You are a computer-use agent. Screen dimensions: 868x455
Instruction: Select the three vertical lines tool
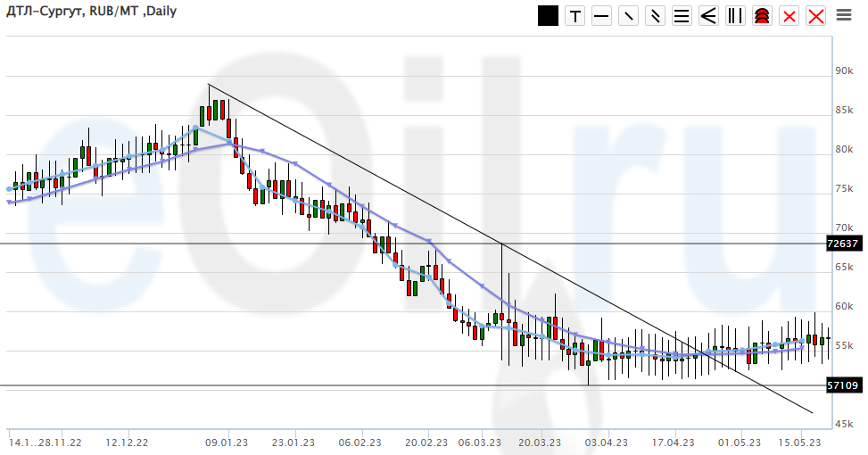[736, 16]
